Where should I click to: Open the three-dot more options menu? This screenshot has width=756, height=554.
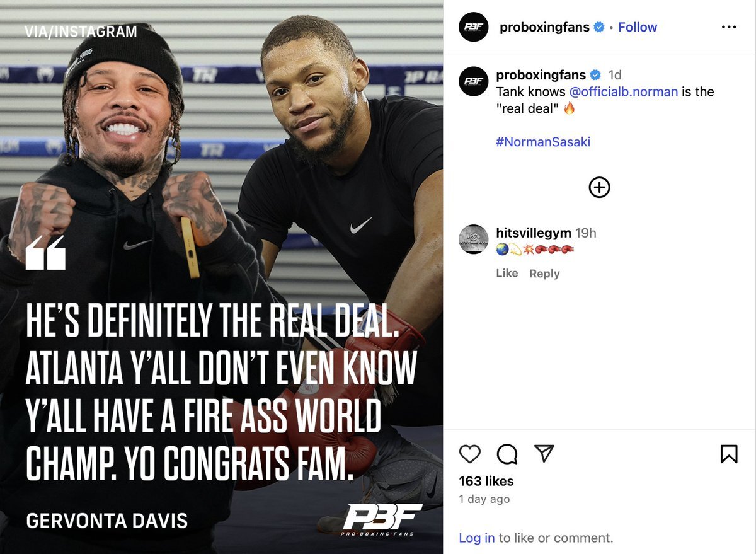(728, 27)
